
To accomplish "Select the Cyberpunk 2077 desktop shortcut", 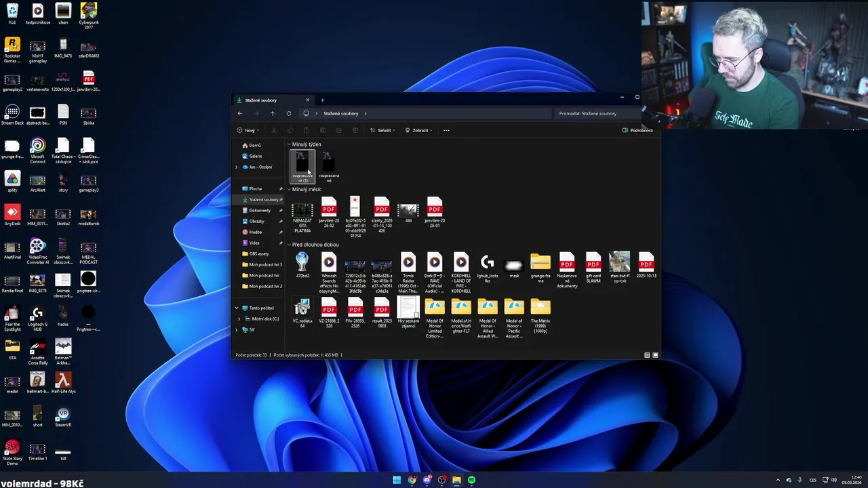I will click(x=89, y=16).
